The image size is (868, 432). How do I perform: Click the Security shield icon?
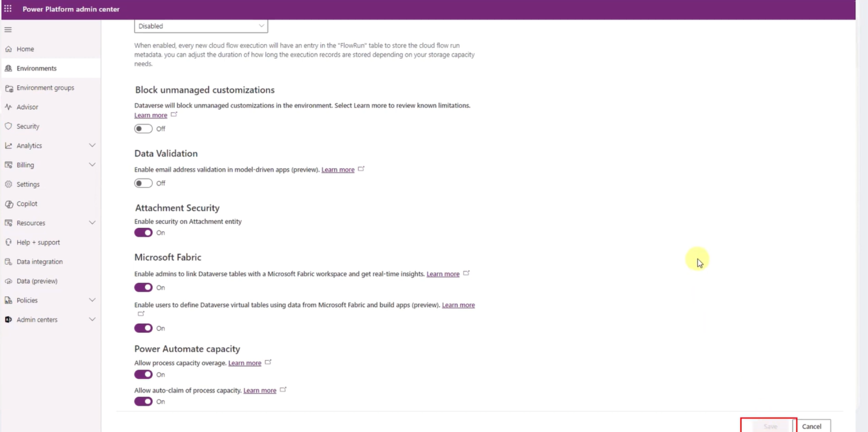coord(9,126)
